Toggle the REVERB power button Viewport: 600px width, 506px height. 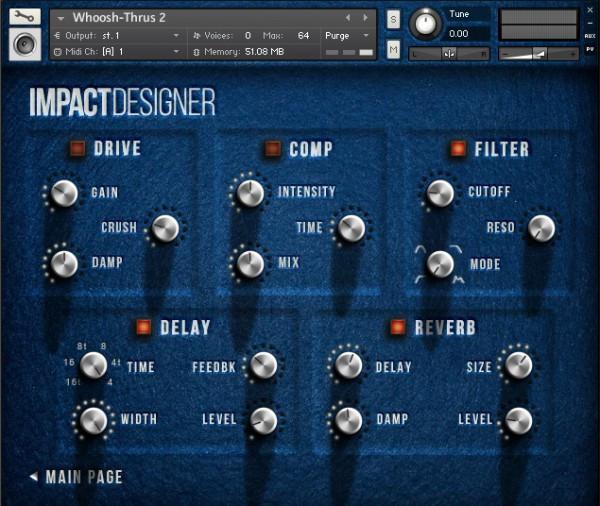tap(398, 327)
